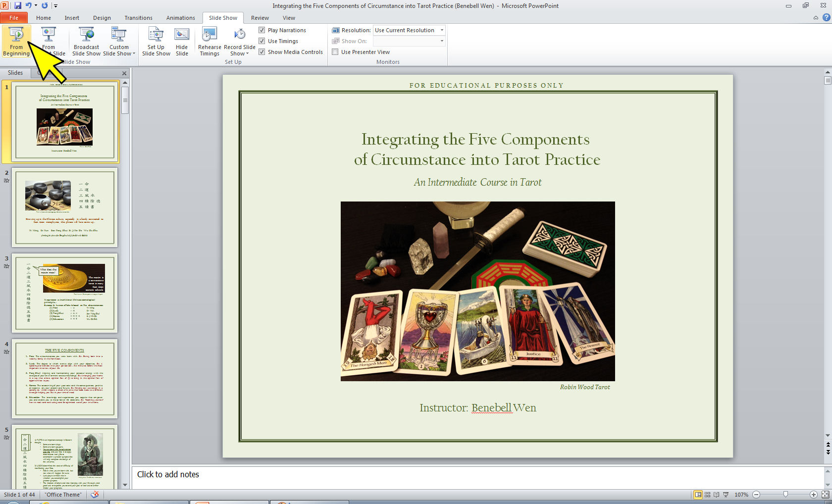Switch to Slide Sorter view in status bar
This screenshot has width=832, height=504.
click(x=707, y=495)
